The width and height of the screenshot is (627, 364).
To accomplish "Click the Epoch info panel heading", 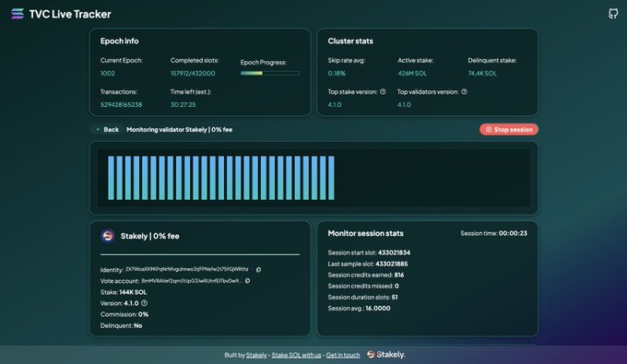I will tap(120, 41).
